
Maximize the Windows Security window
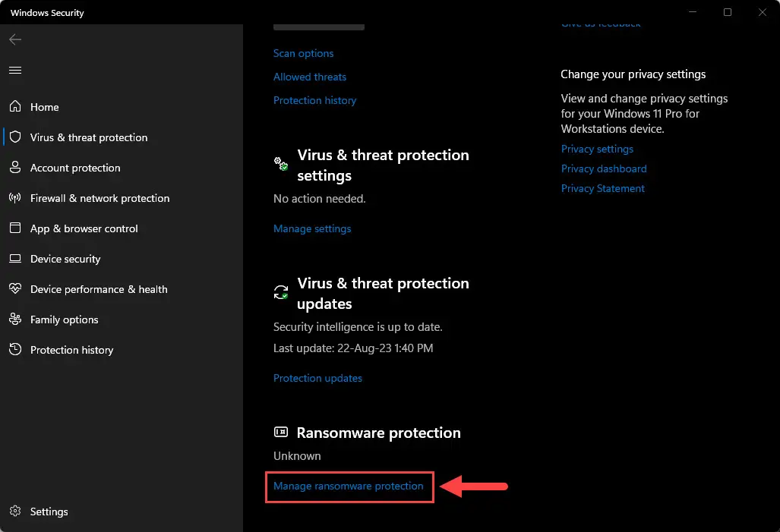click(728, 12)
